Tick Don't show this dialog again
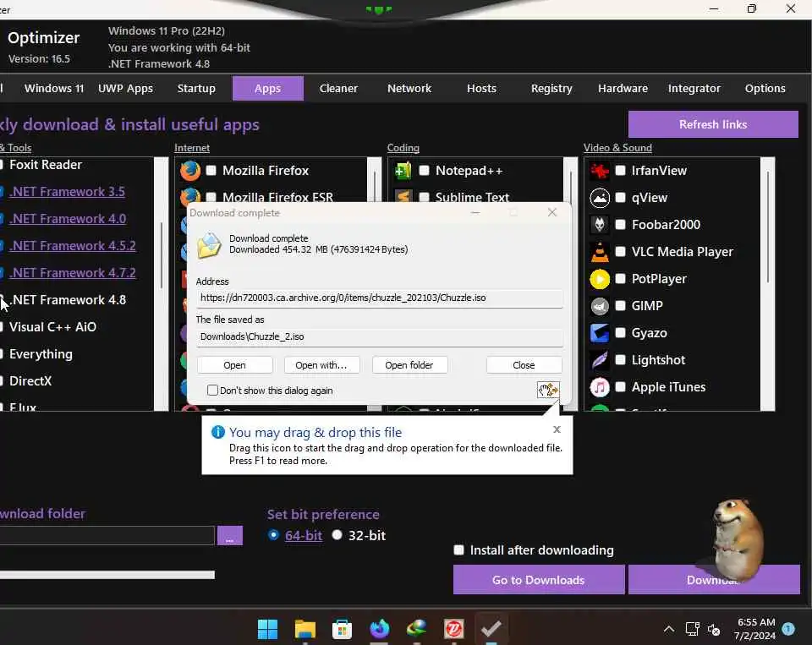Viewport: 812px width, 645px height. tap(212, 390)
